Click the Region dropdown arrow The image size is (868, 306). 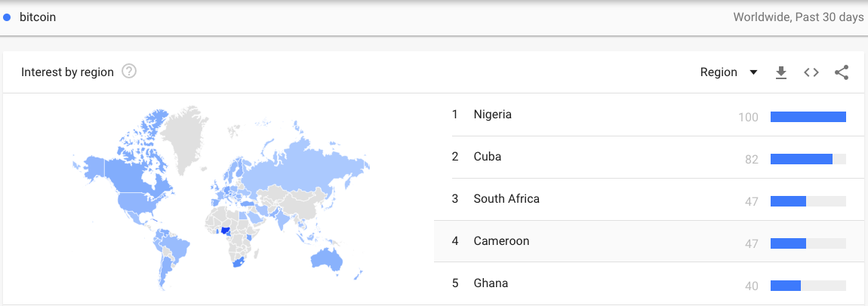(753, 72)
